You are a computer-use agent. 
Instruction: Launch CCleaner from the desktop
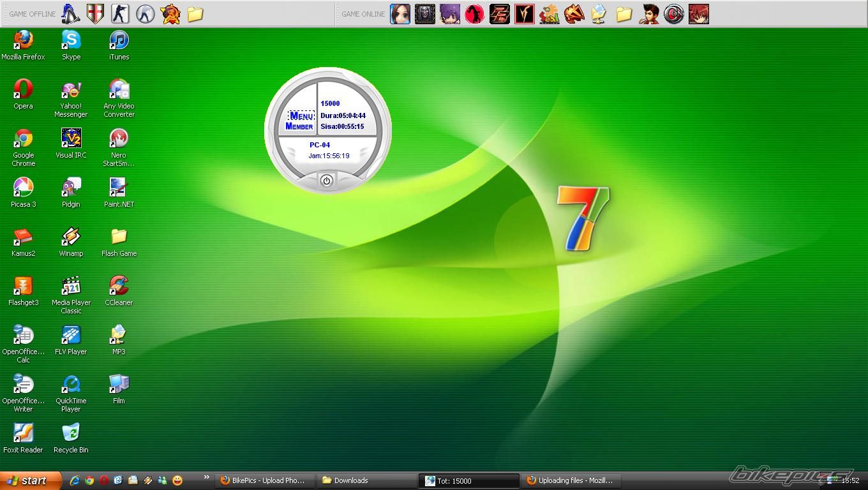(x=119, y=286)
